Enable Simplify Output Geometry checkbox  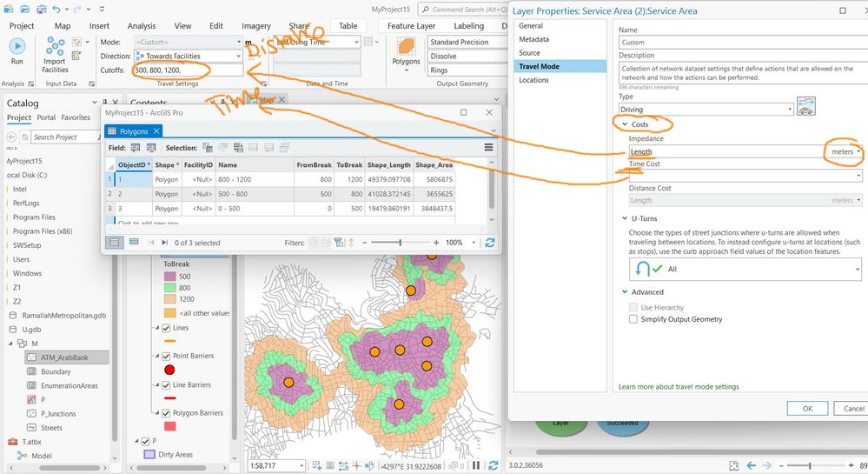pos(633,319)
